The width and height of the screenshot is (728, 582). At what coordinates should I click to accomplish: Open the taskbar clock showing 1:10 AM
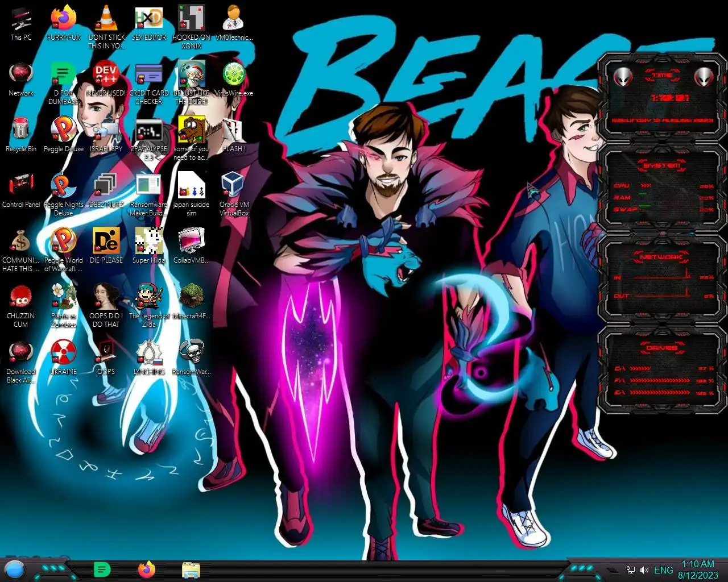coord(698,569)
